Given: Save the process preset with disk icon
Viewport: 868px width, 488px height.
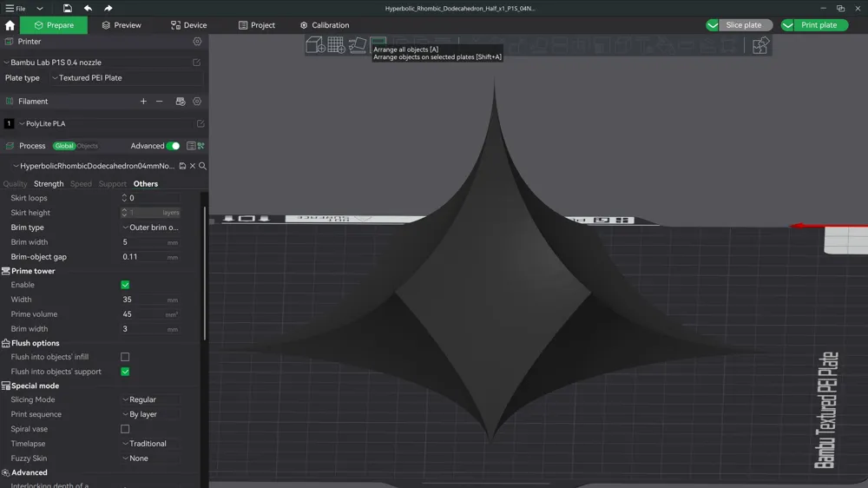Looking at the screenshot, I should (182, 166).
